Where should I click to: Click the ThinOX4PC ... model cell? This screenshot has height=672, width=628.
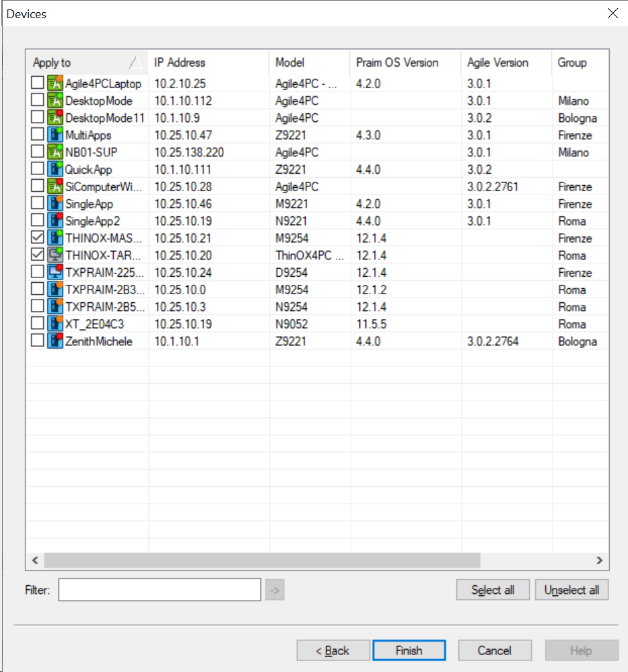[x=309, y=255]
